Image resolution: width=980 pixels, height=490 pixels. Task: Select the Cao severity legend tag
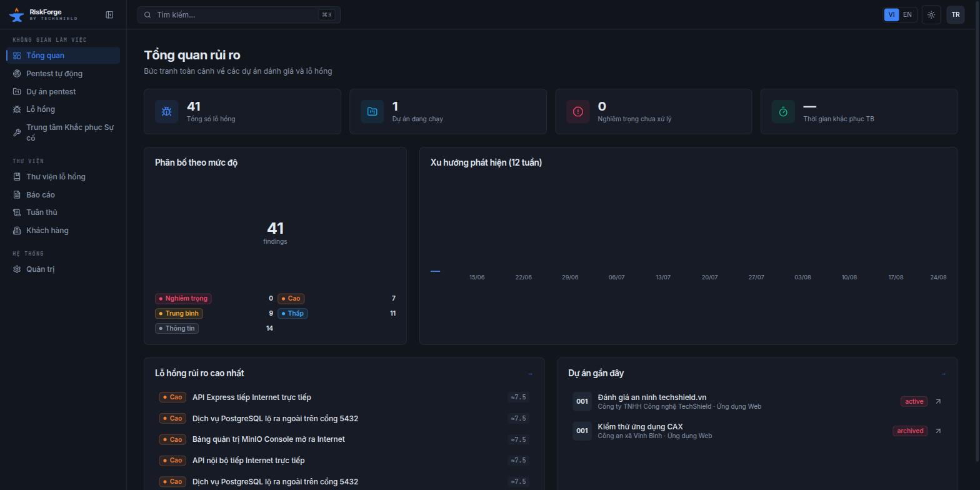click(291, 299)
